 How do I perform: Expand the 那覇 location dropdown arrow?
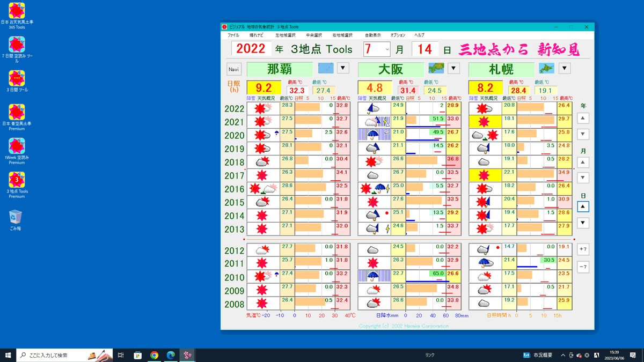click(343, 68)
